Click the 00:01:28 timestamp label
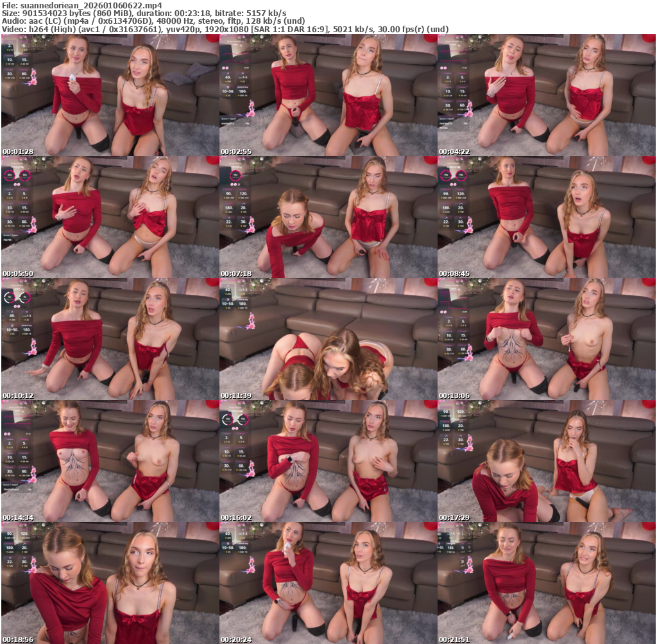657x644 pixels. click(x=17, y=152)
